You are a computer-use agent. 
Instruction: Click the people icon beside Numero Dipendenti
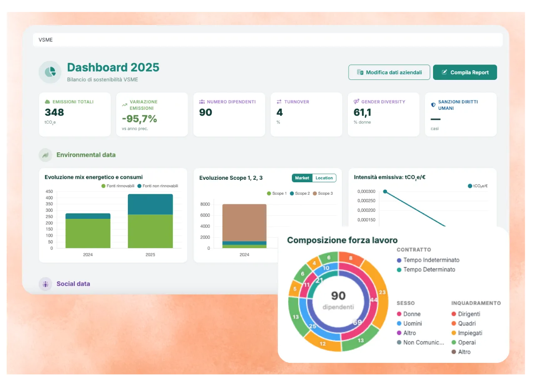pyautogui.click(x=202, y=102)
